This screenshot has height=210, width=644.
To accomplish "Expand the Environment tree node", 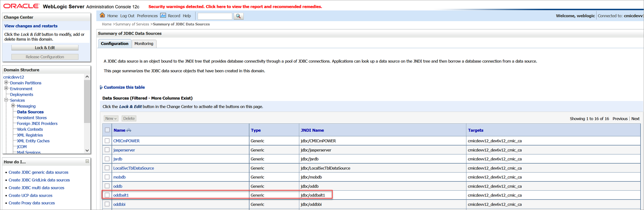I will coord(6,88).
